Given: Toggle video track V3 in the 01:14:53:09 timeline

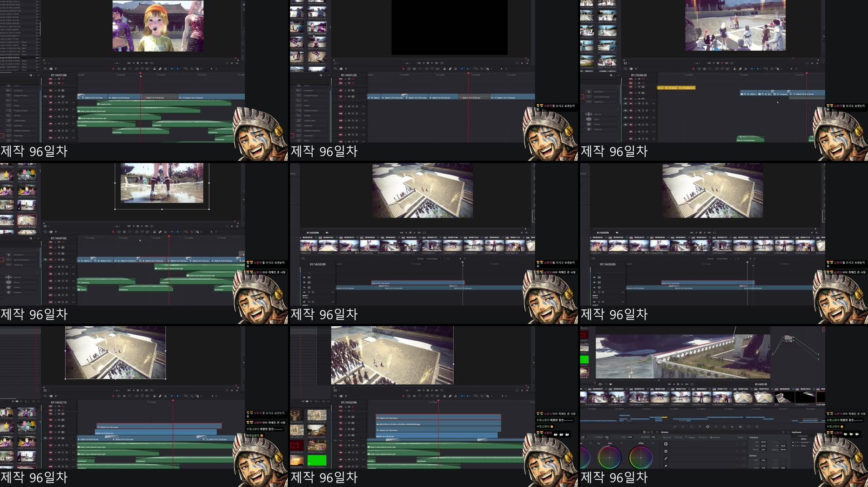Looking at the screenshot, I should point(309,277).
